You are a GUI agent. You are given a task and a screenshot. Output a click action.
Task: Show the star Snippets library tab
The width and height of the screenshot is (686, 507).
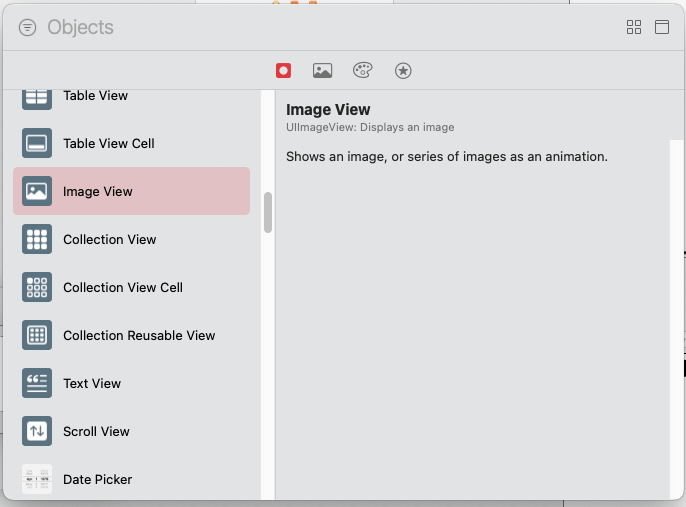tap(402, 70)
